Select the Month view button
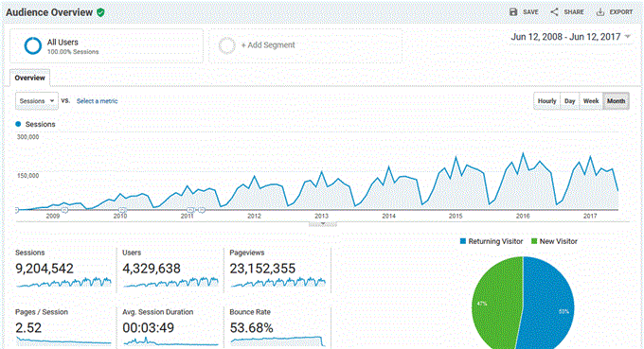This screenshot has width=644, height=349. click(616, 101)
